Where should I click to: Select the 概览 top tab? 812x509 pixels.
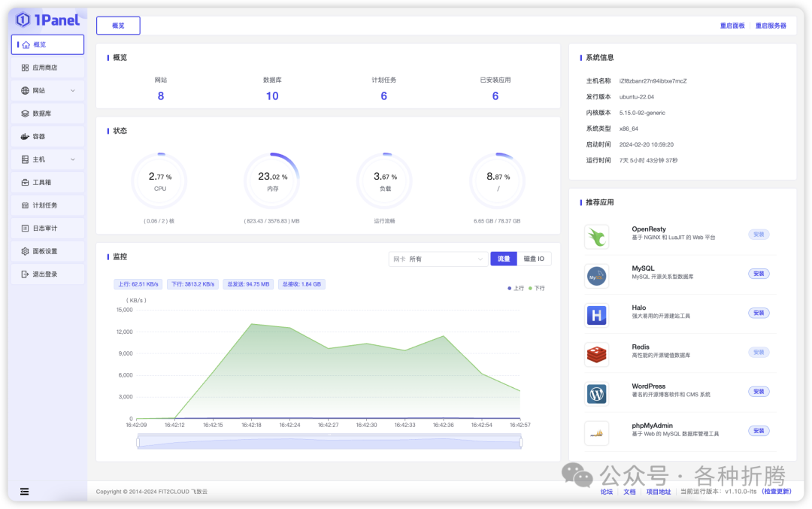(118, 26)
